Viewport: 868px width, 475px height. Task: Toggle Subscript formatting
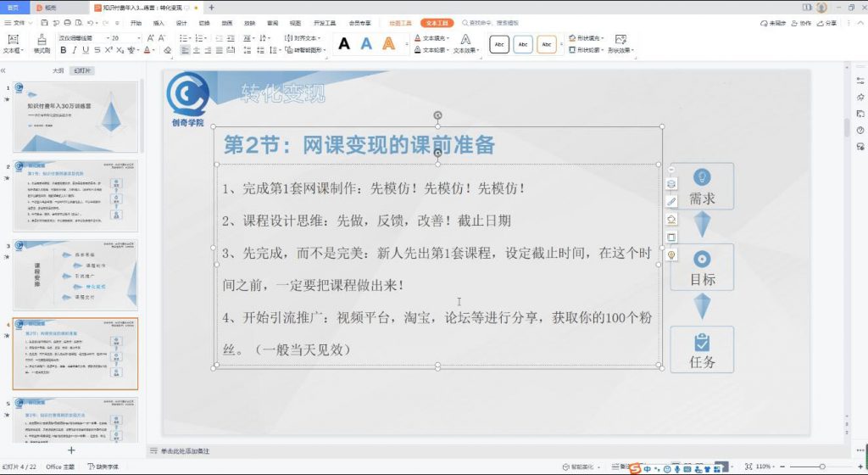120,50
